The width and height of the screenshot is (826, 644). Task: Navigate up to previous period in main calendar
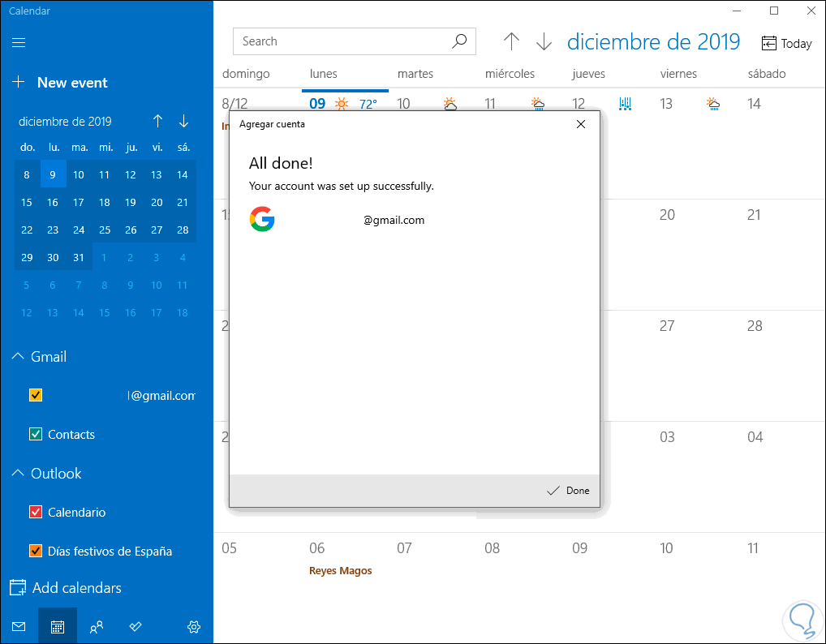pos(511,41)
